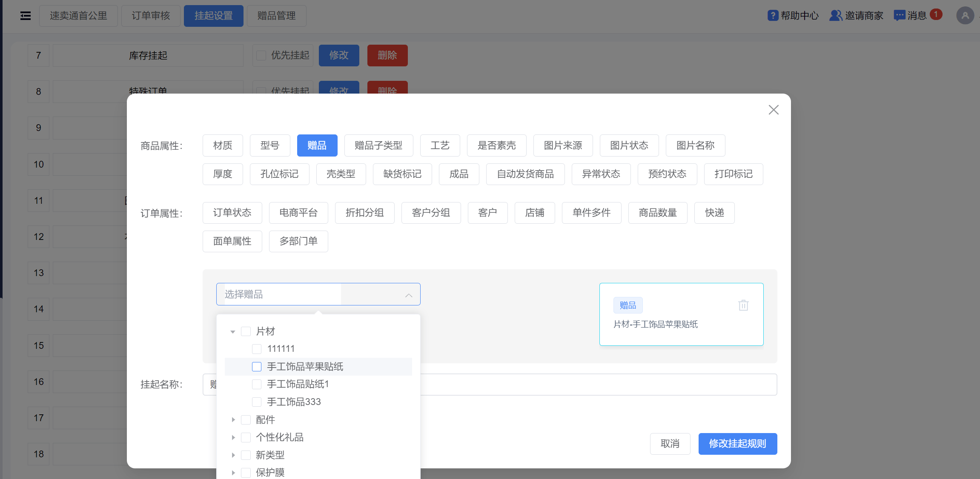
Task: Enable 优先挂起 checkbox on row 7
Action: [x=261, y=56]
